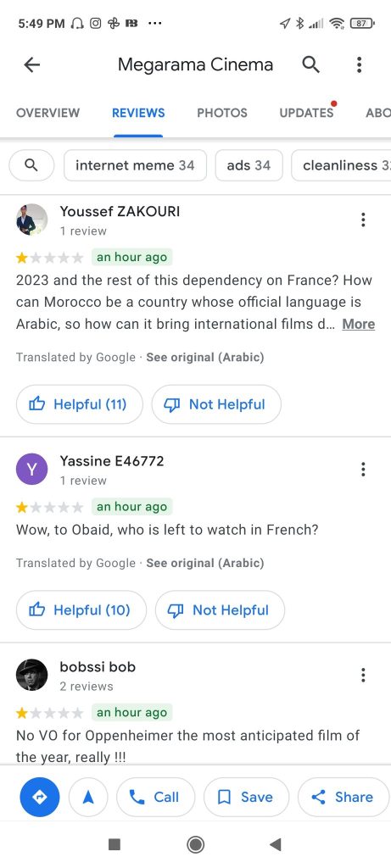The height and width of the screenshot is (868, 391).
Task: Tap the back arrow beside Megarama Cinema
Action: coord(32,64)
